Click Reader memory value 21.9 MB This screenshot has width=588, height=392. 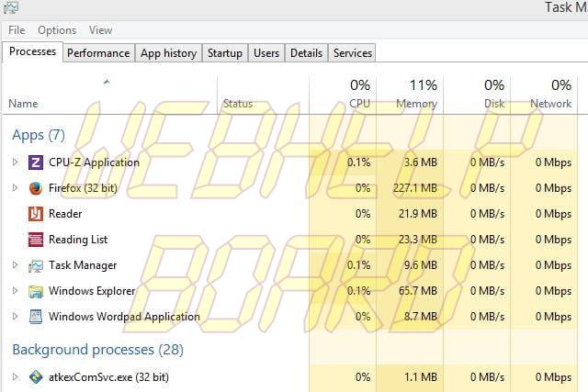[418, 214]
